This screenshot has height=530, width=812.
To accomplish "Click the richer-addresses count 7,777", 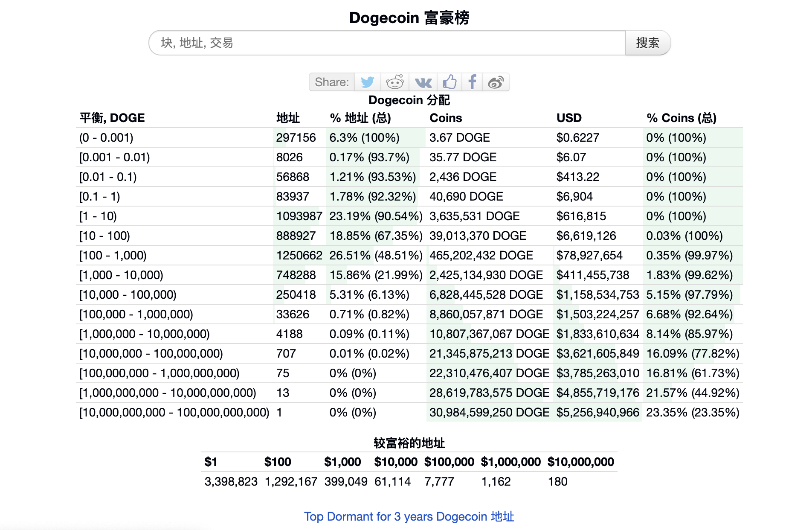I will pos(439,481).
